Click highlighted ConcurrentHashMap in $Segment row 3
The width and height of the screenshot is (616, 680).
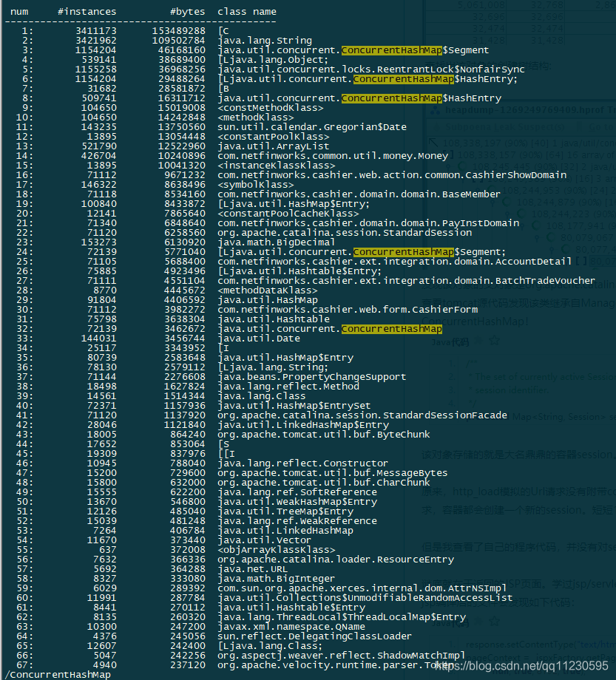(x=392, y=50)
